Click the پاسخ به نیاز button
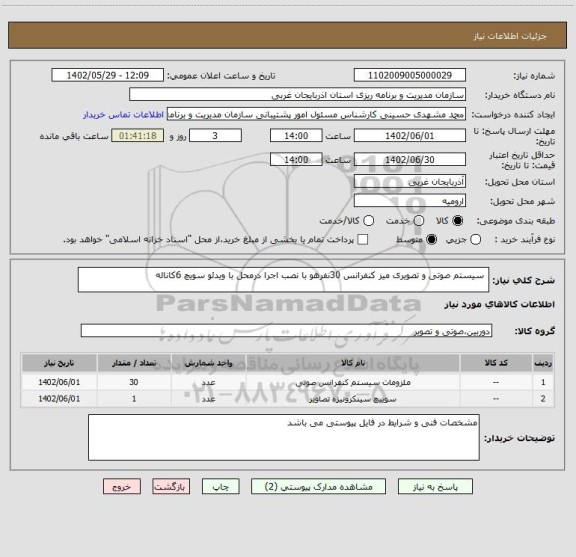This screenshot has height=557, width=576. click(x=435, y=487)
